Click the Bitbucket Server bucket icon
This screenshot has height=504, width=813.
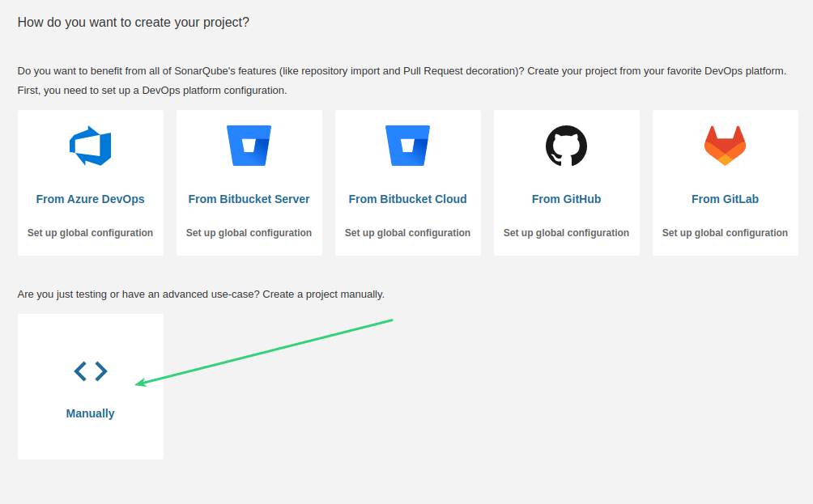click(249, 146)
